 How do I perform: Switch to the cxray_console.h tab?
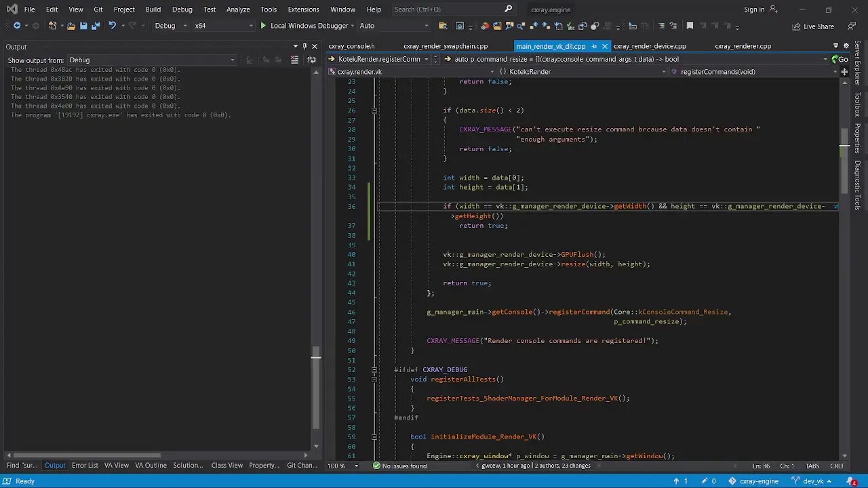351,46
